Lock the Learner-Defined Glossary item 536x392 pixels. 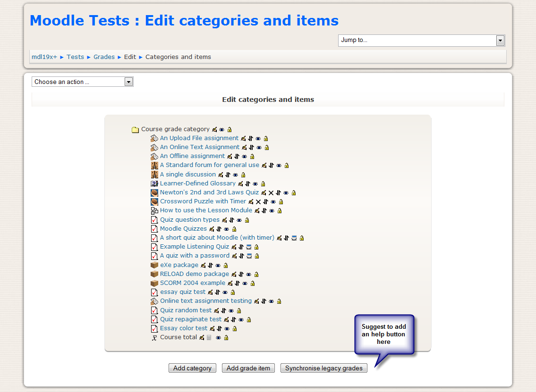click(x=263, y=183)
